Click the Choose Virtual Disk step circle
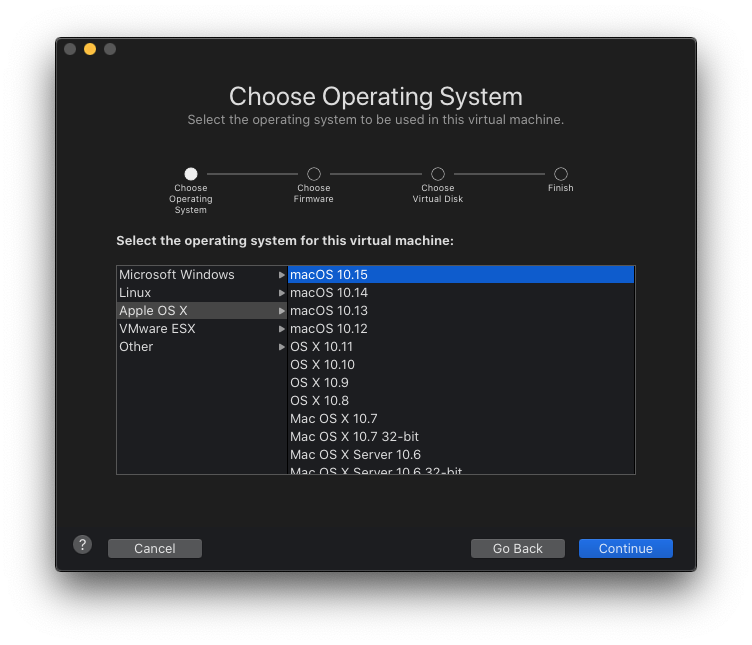 click(438, 174)
